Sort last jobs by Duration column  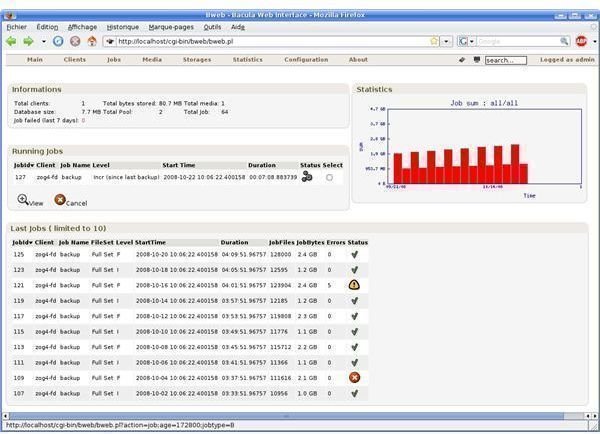click(234, 242)
